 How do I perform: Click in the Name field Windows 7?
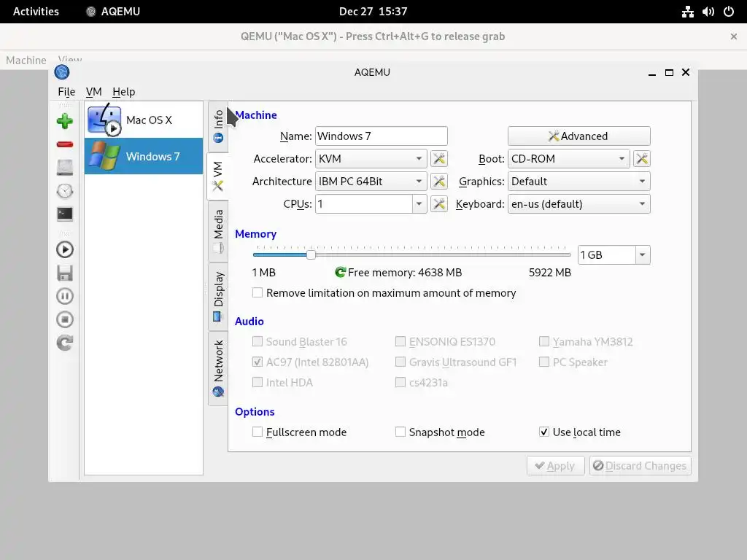tap(381, 136)
